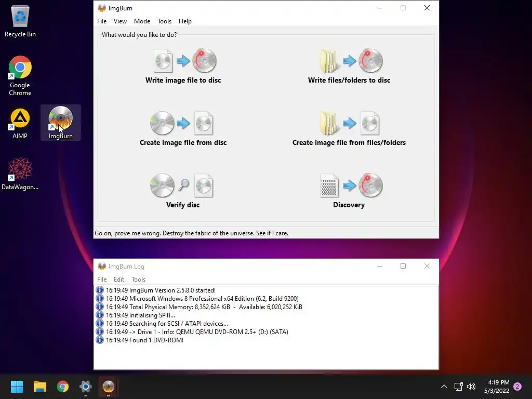Viewport: 532px width, 399px height.
Task: Open Chrome from the taskbar
Action: click(x=63, y=387)
